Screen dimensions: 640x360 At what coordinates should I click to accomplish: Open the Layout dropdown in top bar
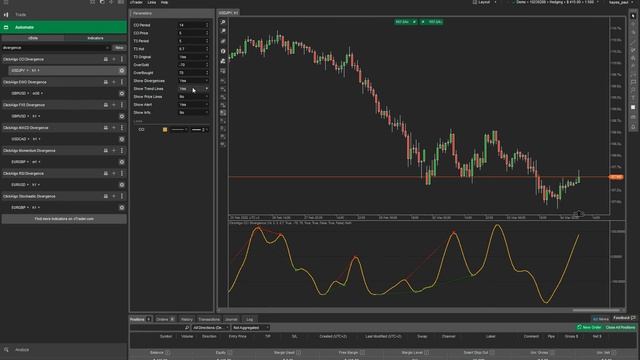[x=485, y=2]
